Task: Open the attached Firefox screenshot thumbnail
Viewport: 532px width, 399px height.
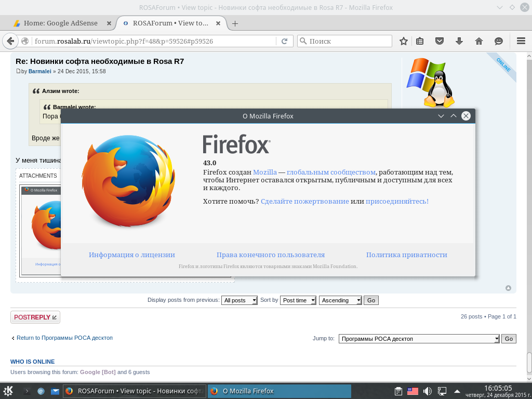Action: tap(41, 230)
